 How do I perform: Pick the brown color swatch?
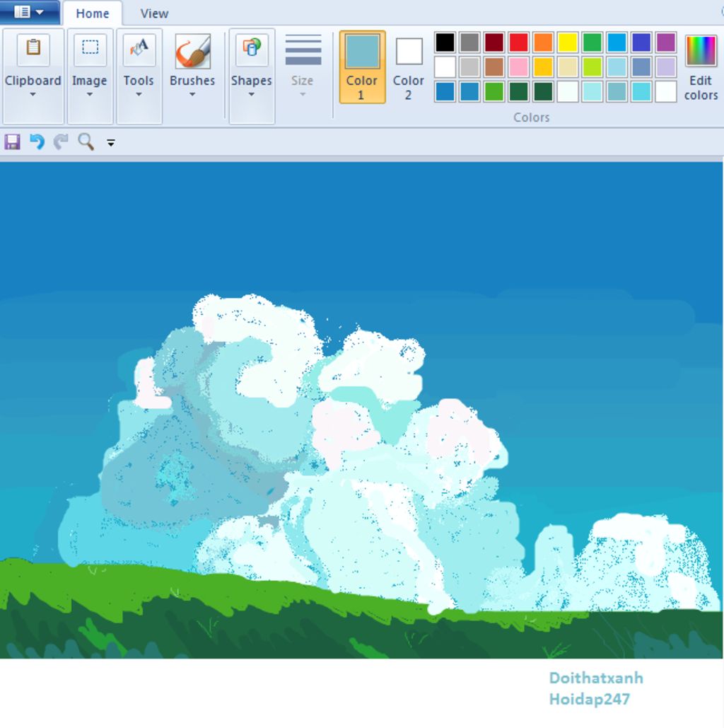coord(494,67)
